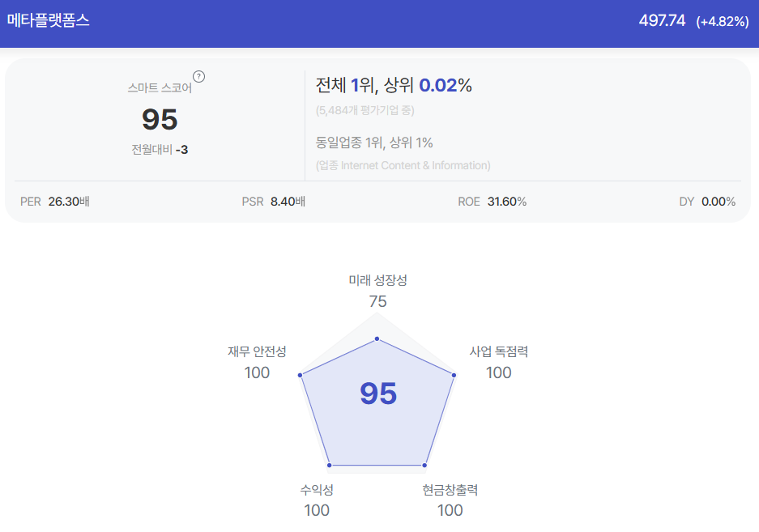The width and height of the screenshot is (759, 532).
Task: Click the 동일업종 1위, 상위 1% ranking
Action: 374,143
